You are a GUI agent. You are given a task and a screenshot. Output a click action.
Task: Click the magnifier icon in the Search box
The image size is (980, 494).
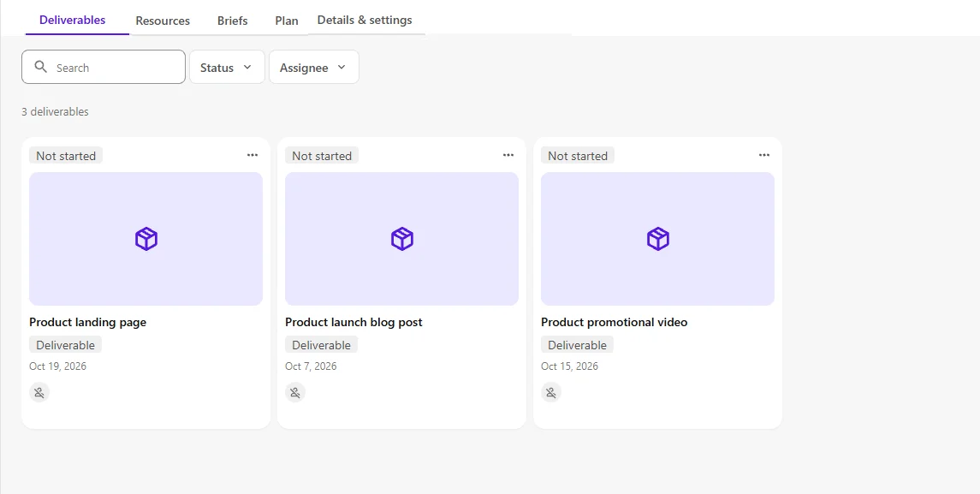pyautogui.click(x=40, y=67)
